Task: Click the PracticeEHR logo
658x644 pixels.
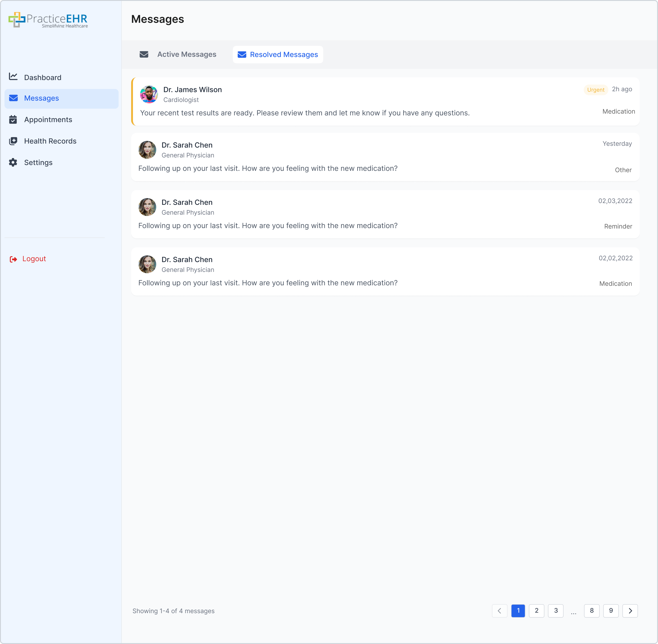Action: tap(48, 20)
